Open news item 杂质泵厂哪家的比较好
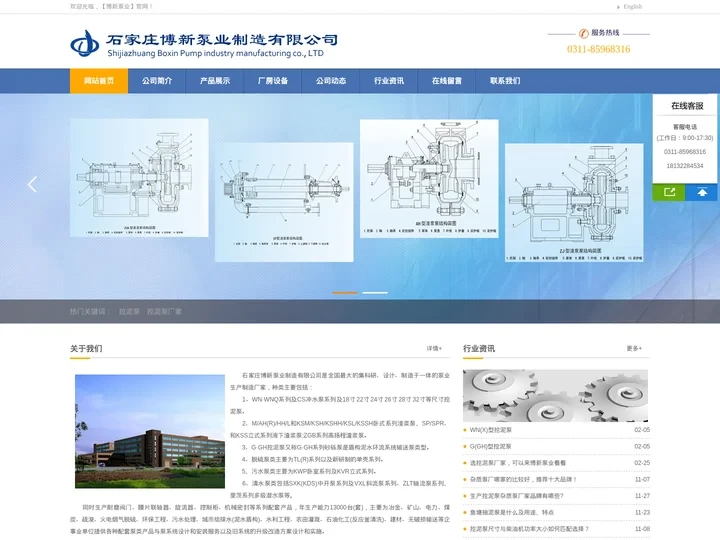The height and width of the screenshot is (540, 720). [523, 479]
